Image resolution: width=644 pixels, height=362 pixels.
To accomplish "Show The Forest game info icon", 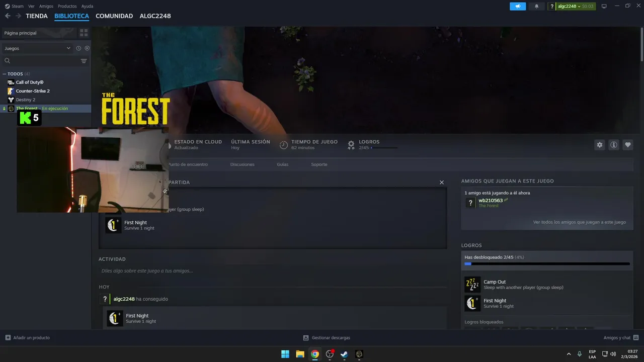I will (614, 145).
